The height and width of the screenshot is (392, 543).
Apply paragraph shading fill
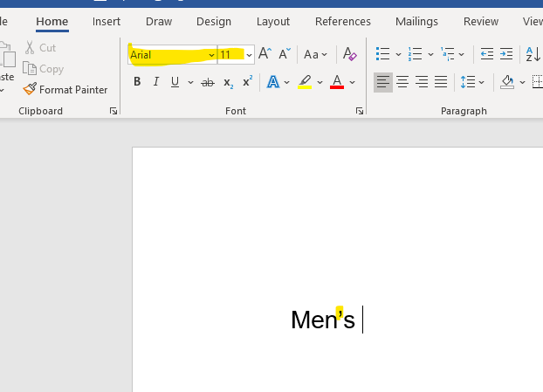[x=507, y=82]
